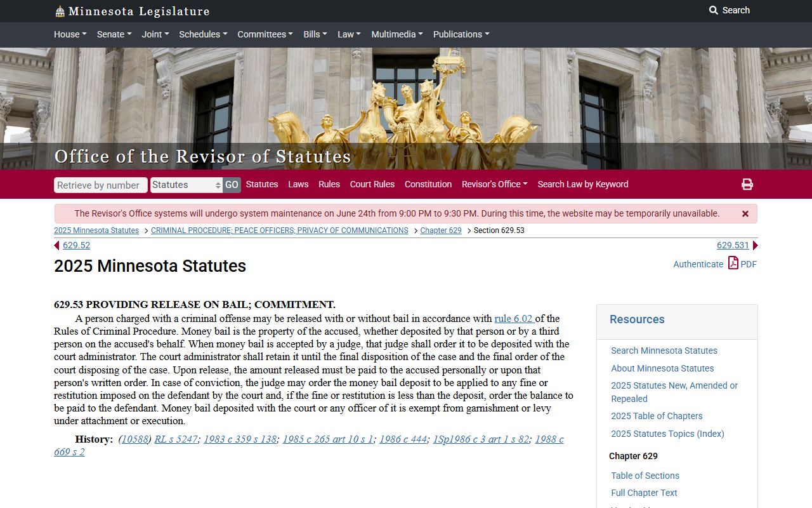The width and height of the screenshot is (812, 508).
Task: Open the 1986 c 444 history link
Action: [x=403, y=439]
